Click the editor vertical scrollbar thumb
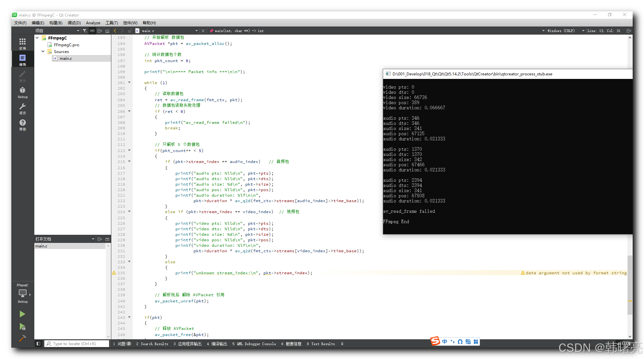644x359 pixels. (x=630, y=285)
